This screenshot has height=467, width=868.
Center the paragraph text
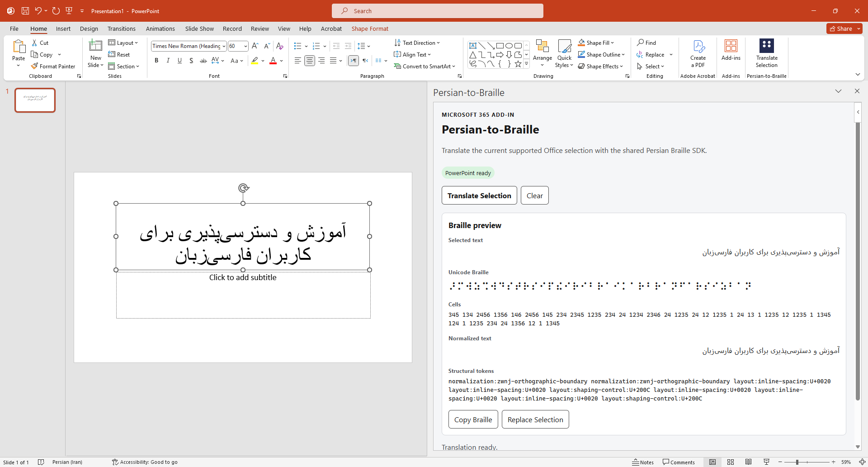[x=309, y=60]
